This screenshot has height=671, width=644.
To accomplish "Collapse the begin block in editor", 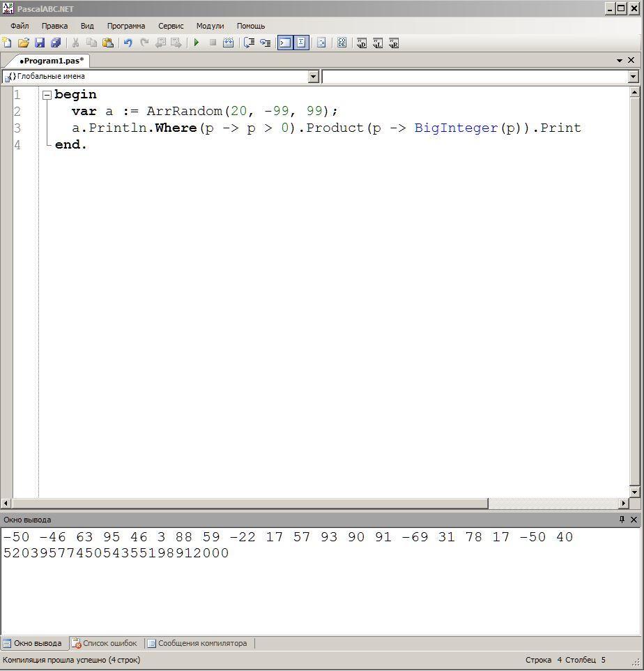I will [x=47, y=95].
